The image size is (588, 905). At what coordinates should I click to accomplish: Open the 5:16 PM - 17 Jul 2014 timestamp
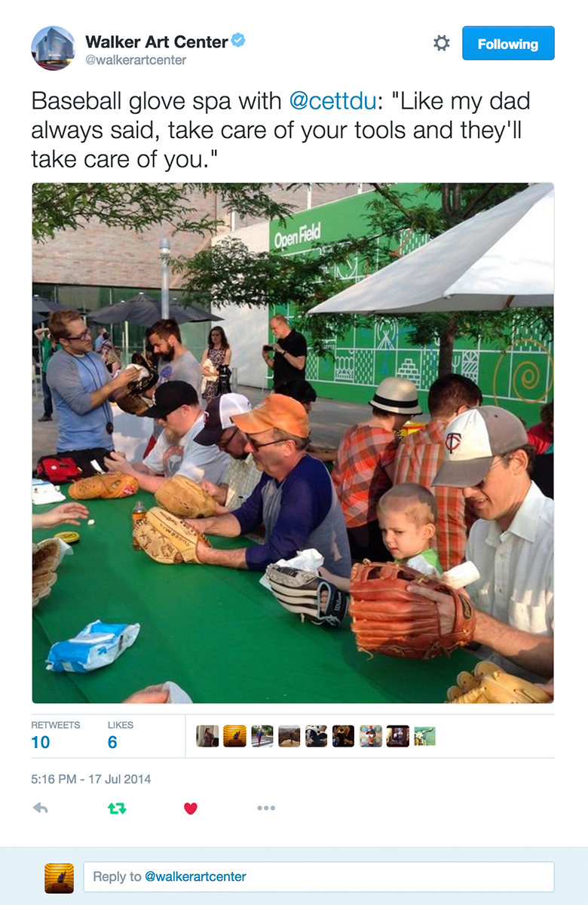pos(90,779)
